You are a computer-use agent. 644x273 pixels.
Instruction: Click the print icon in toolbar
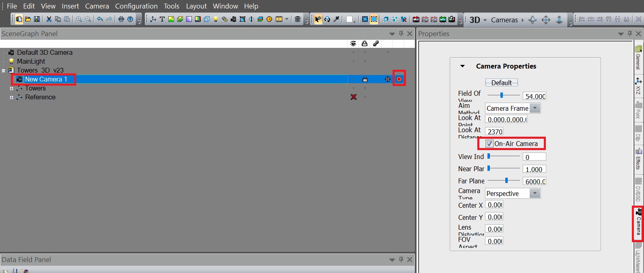click(121, 19)
